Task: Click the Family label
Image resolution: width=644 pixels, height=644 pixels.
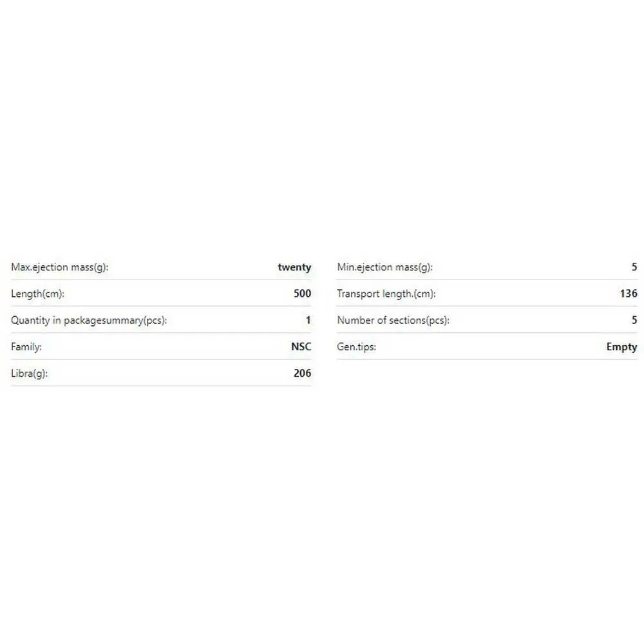Action: [x=26, y=346]
